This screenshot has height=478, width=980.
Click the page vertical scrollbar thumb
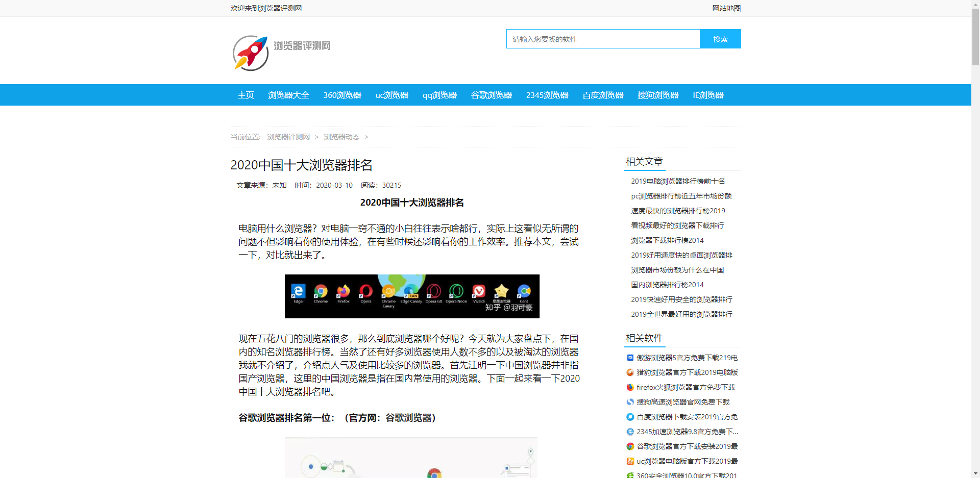click(975, 37)
